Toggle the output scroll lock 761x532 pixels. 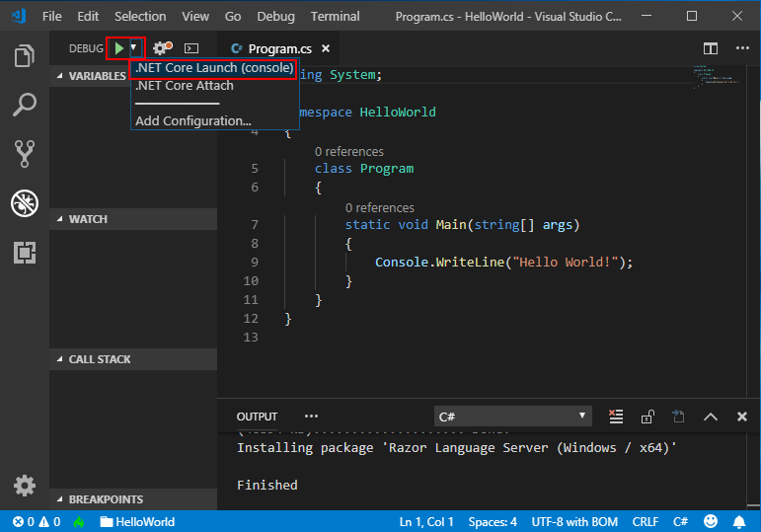tap(647, 417)
